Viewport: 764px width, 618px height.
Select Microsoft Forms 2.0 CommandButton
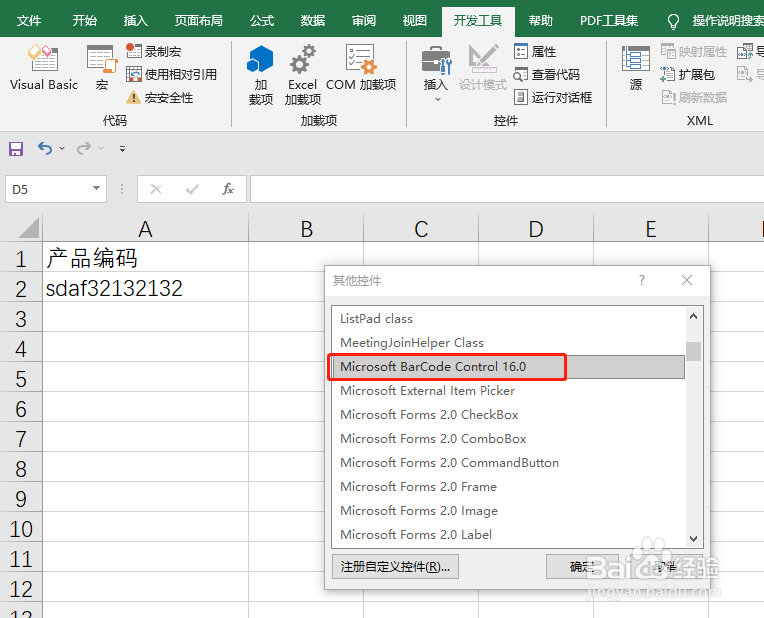pyautogui.click(x=508, y=463)
